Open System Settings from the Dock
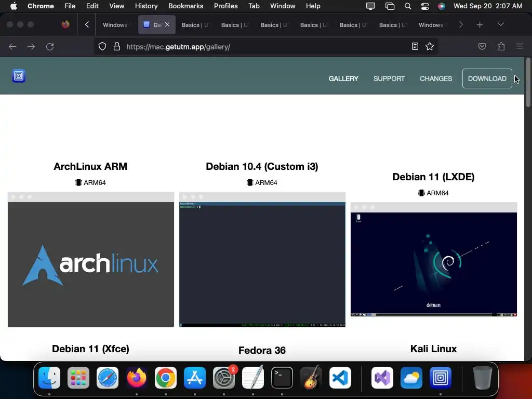 click(x=224, y=377)
